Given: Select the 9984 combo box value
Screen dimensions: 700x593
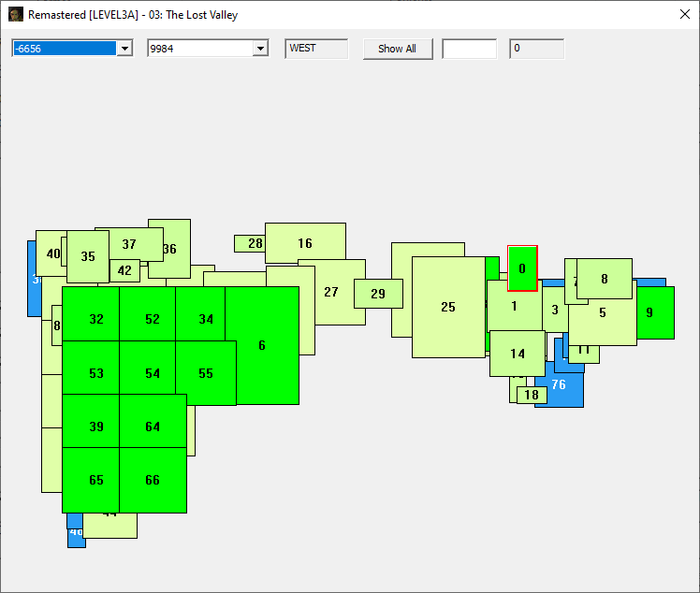Looking at the screenshot, I should (x=200, y=49).
